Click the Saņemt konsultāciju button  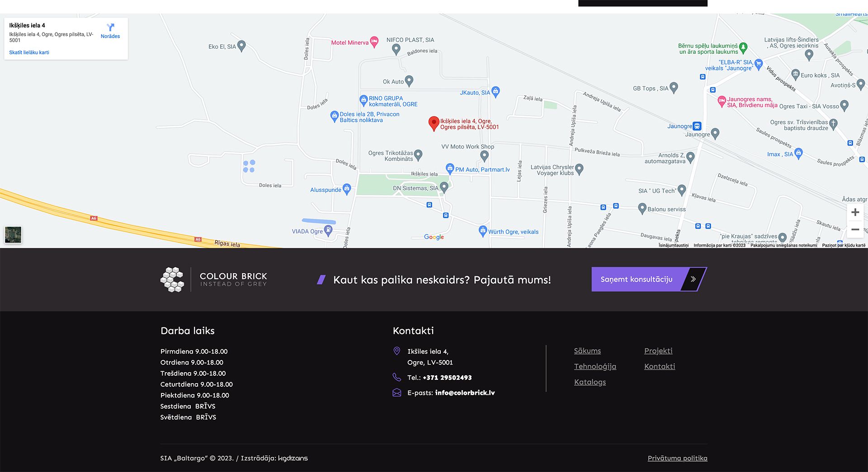point(649,279)
